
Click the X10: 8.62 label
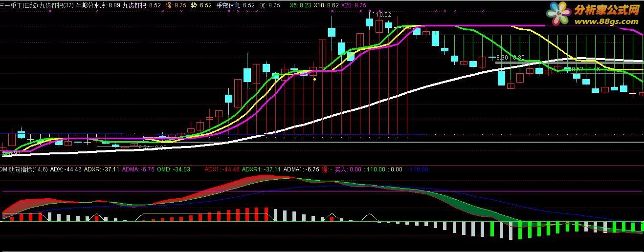tap(326, 5)
